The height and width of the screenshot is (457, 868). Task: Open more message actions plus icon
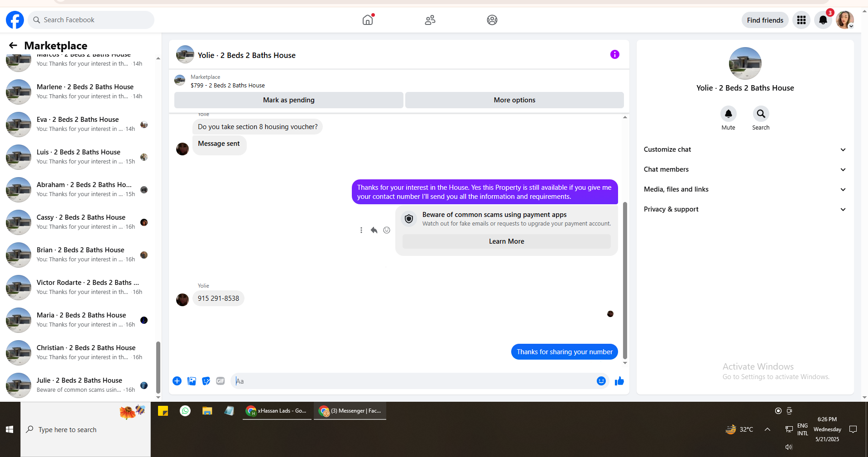(x=177, y=381)
